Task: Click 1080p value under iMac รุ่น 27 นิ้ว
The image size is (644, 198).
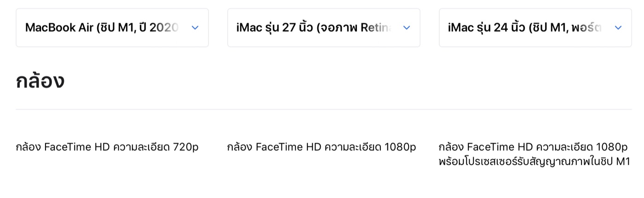Action: pos(400,147)
